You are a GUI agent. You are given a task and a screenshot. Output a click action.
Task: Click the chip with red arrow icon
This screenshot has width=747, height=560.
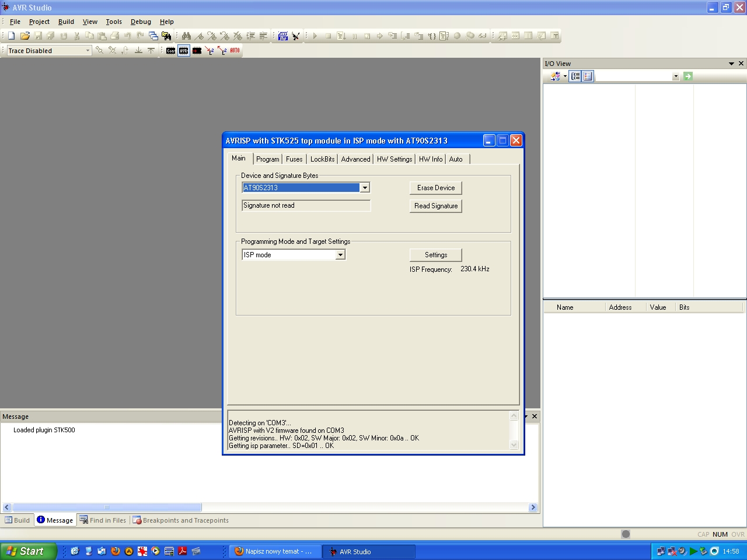coord(197,51)
